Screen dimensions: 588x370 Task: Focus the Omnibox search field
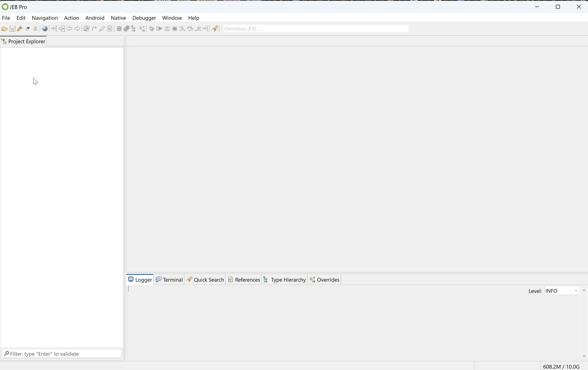click(316, 29)
